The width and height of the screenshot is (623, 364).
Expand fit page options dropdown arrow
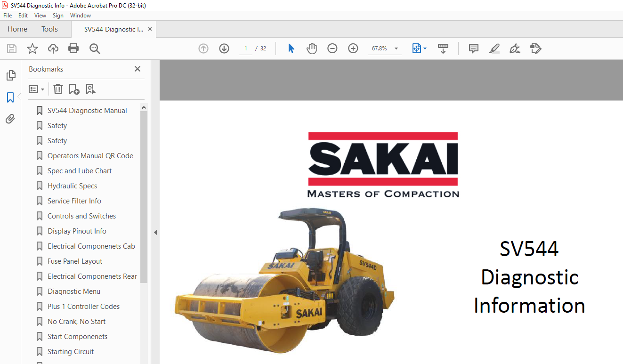click(x=425, y=49)
